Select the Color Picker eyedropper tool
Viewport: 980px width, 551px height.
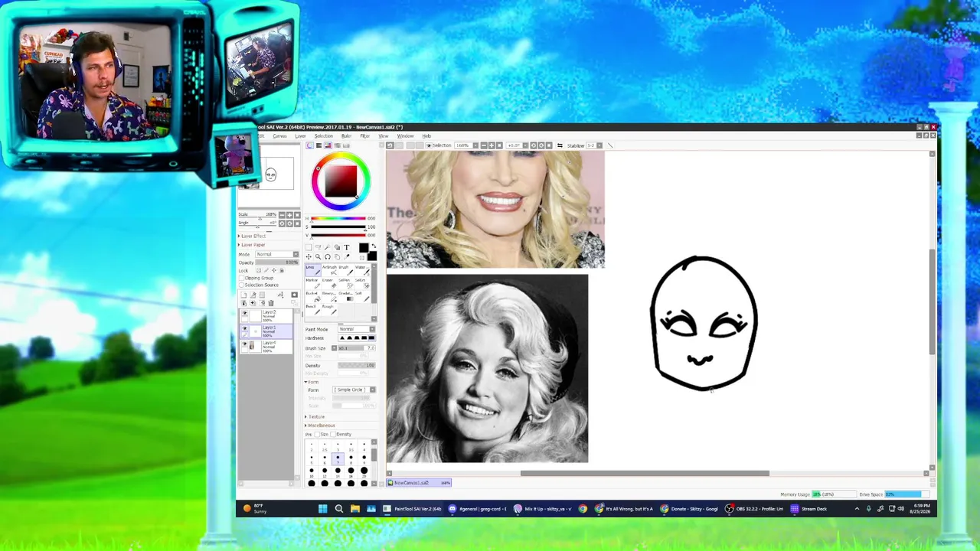pyautogui.click(x=346, y=256)
